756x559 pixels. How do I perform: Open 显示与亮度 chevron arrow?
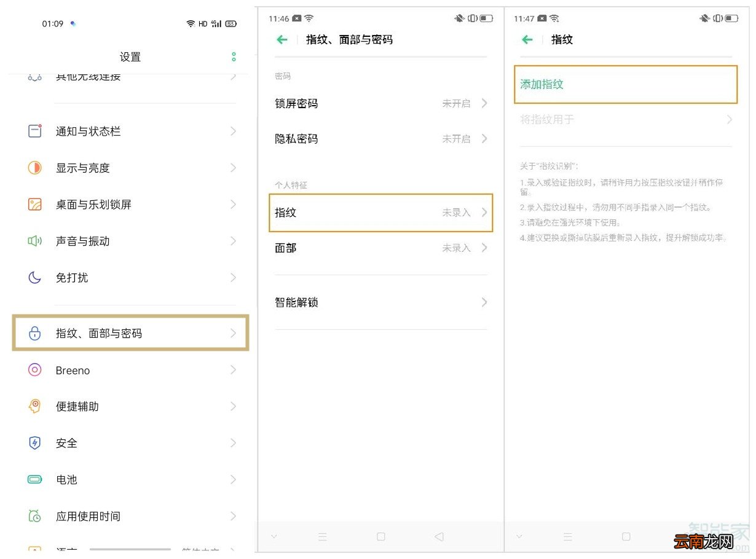(233, 168)
